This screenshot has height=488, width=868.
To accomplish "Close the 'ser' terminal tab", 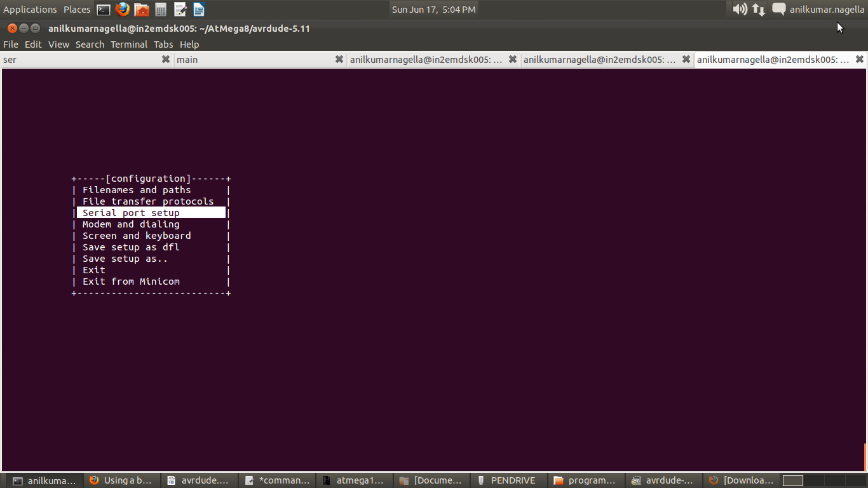I will [x=166, y=59].
